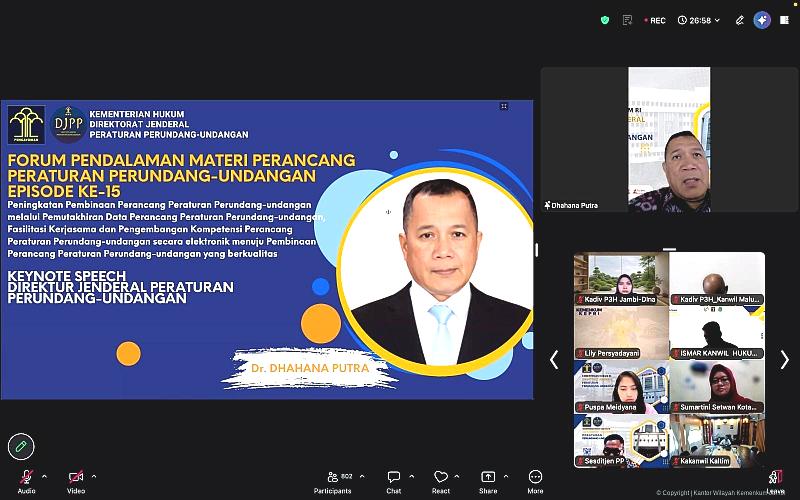Click muted mic icon on Kakanwil Kaltim
The image size is (800, 500).
click(676, 461)
